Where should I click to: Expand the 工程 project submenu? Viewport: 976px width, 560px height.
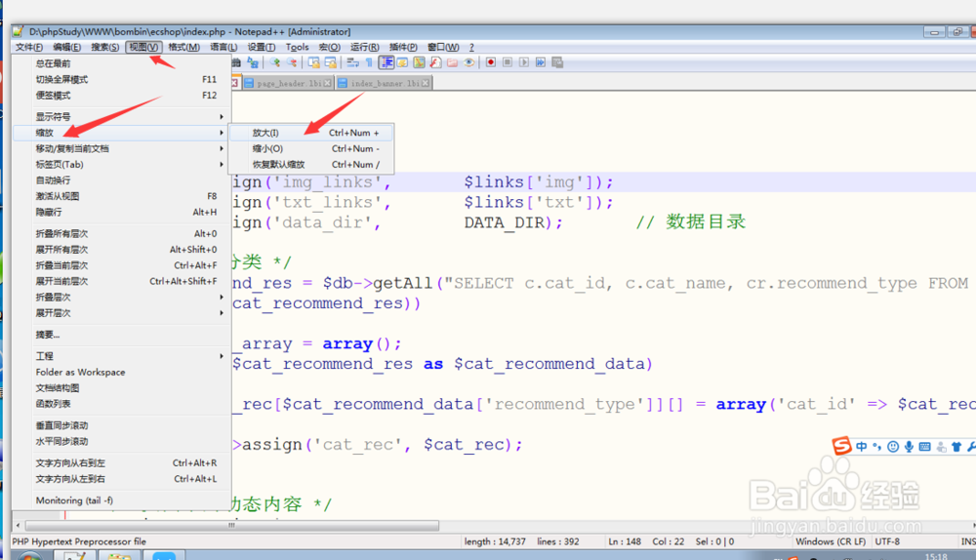pos(122,356)
